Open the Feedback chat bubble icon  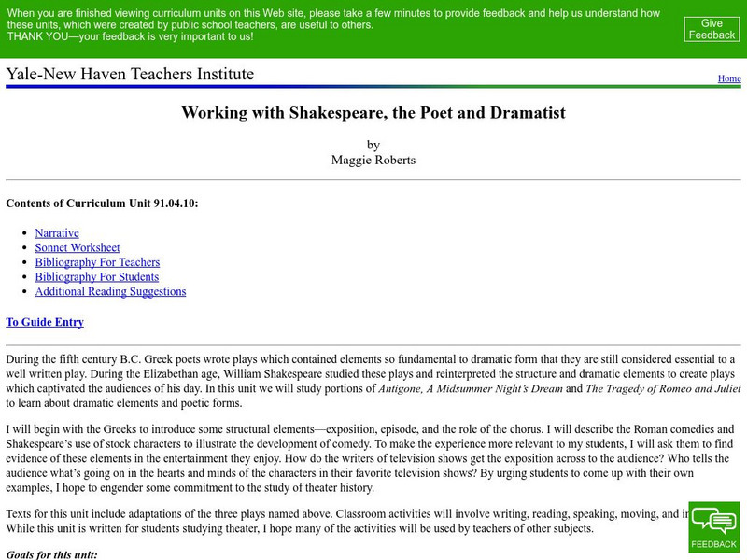click(713, 526)
